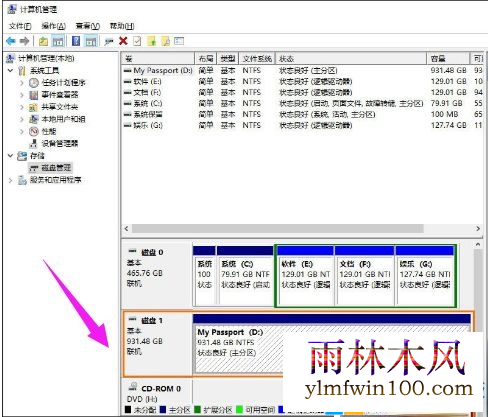The width and height of the screenshot is (488, 417).
Task: Select the 软件 (E:) partition block on 磁盘 0
Action: (305, 276)
